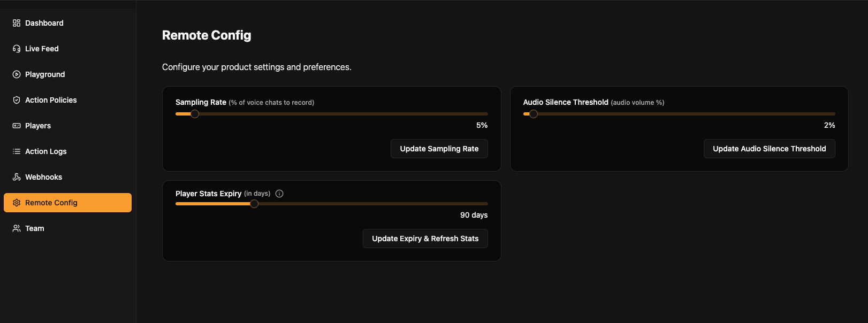Open the Dashboard section

point(44,23)
